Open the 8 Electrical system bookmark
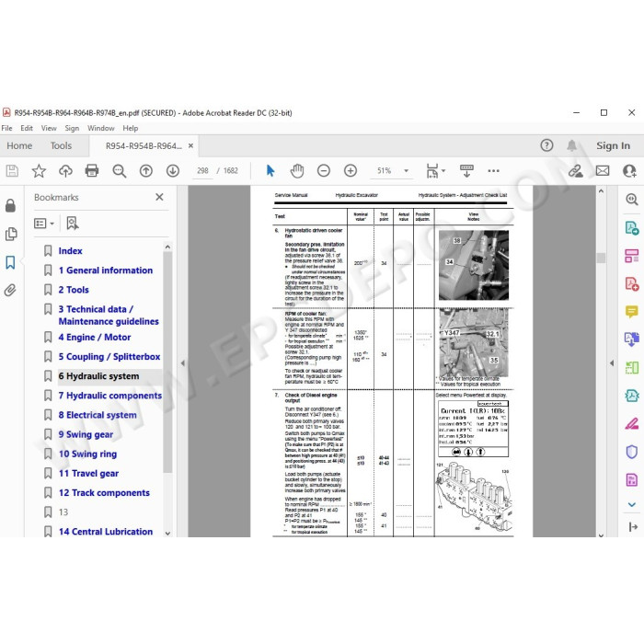Image resolution: width=644 pixels, height=644 pixels. (98, 415)
